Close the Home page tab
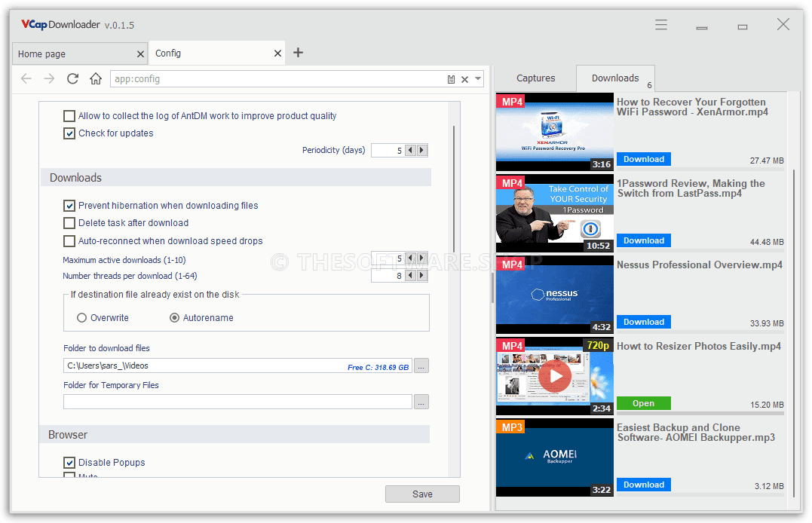 tap(140, 54)
